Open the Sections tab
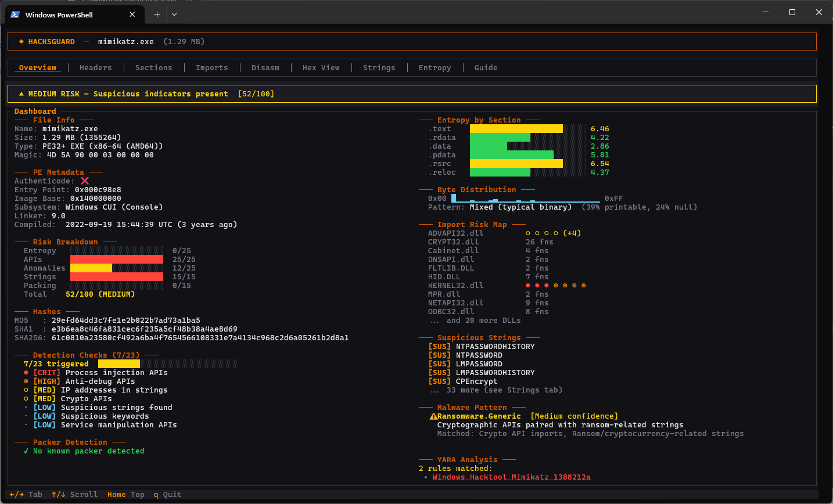Image resolution: width=833 pixels, height=504 pixels. click(x=154, y=68)
